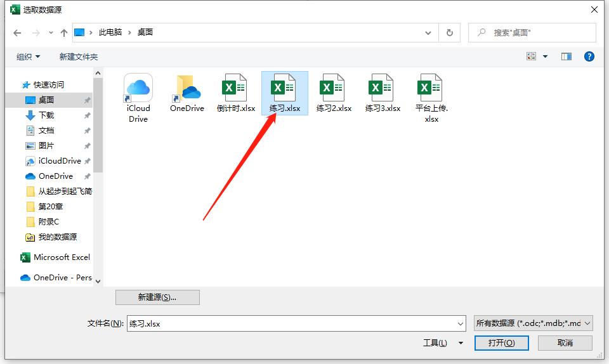Select the file 练习2.xlsx
This screenshot has height=364, width=609.
pyautogui.click(x=334, y=93)
